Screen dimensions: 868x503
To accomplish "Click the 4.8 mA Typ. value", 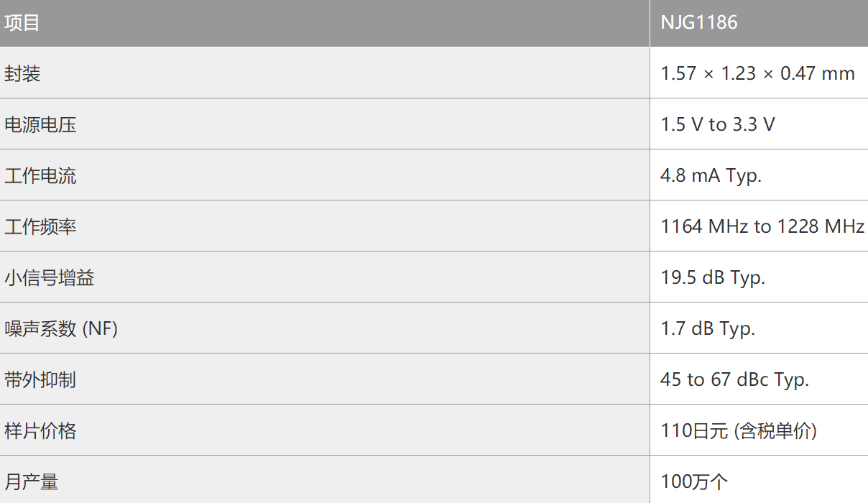I will (711, 176).
